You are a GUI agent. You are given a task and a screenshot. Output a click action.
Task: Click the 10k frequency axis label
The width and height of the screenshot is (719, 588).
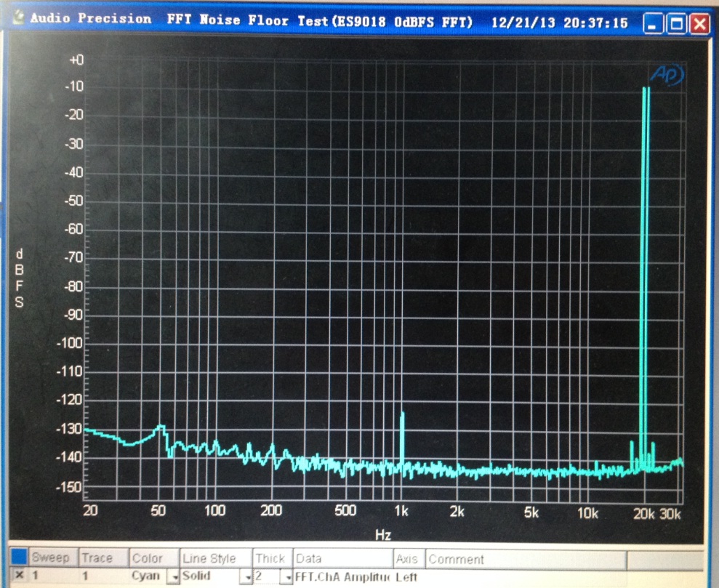(587, 513)
